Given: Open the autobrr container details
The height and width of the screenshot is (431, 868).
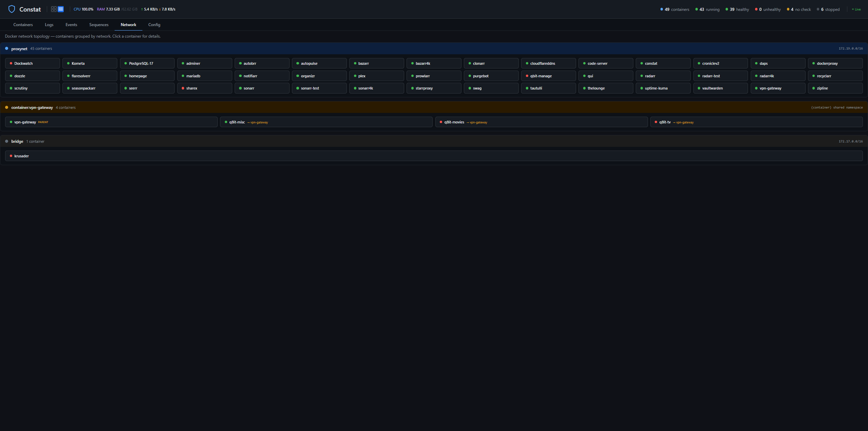Looking at the screenshot, I should pos(262,63).
